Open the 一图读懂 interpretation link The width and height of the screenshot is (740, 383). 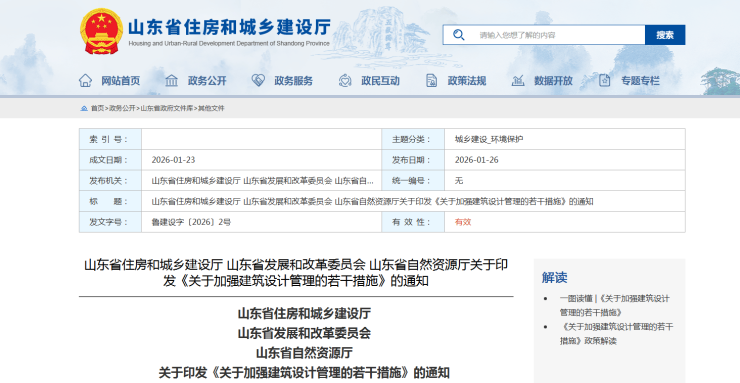[x=614, y=305]
